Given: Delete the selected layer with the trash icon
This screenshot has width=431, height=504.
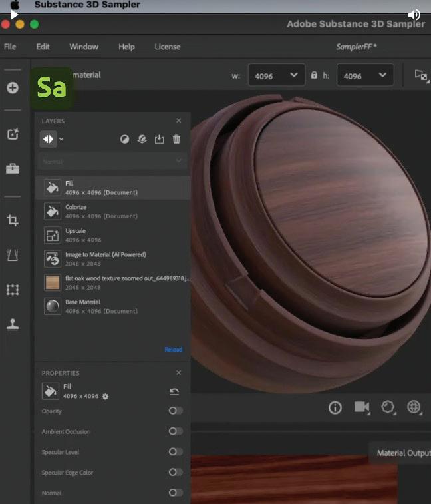Looking at the screenshot, I should [x=176, y=139].
